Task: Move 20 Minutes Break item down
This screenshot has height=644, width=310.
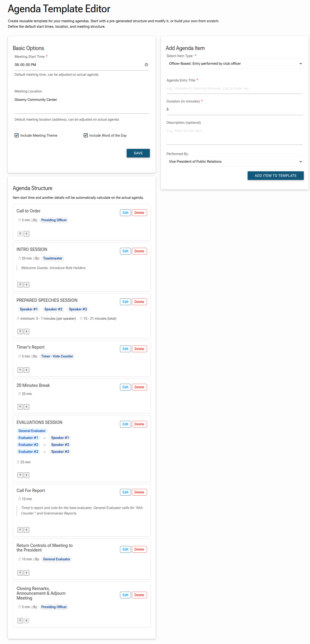Action: coord(27,407)
